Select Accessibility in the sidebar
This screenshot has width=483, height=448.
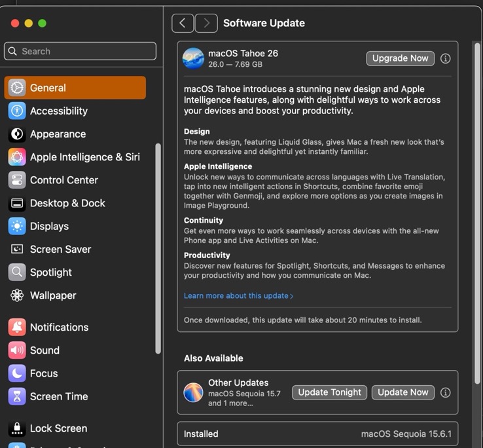(x=75, y=111)
